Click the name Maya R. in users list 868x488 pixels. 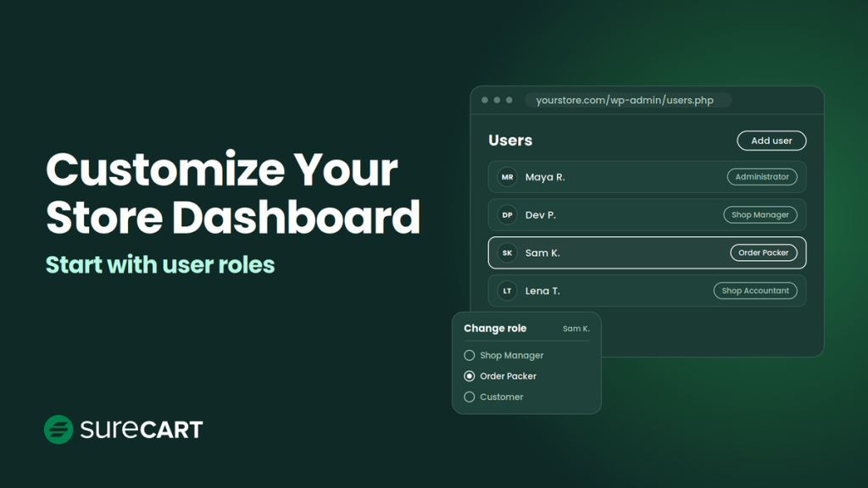[x=545, y=177]
